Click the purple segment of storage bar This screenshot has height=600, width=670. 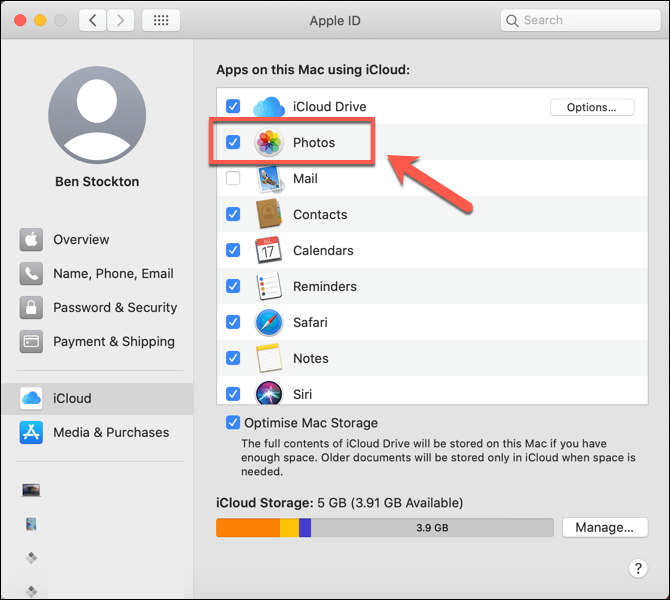click(305, 528)
